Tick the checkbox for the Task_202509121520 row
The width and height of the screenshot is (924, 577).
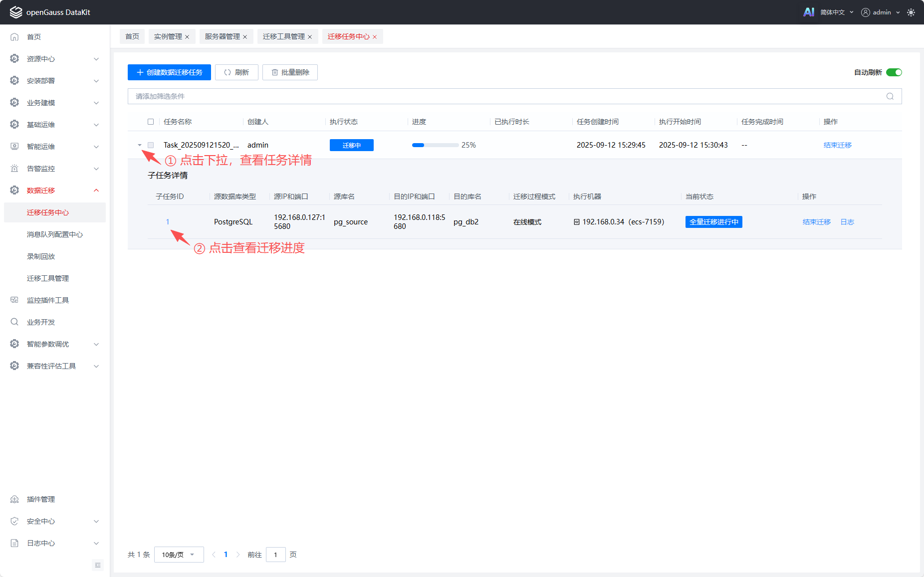click(151, 145)
